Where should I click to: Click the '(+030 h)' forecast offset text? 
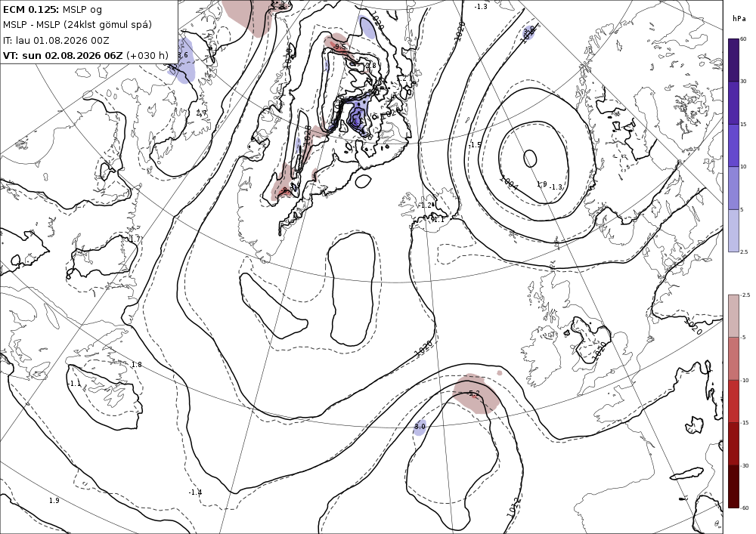click(x=147, y=55)
